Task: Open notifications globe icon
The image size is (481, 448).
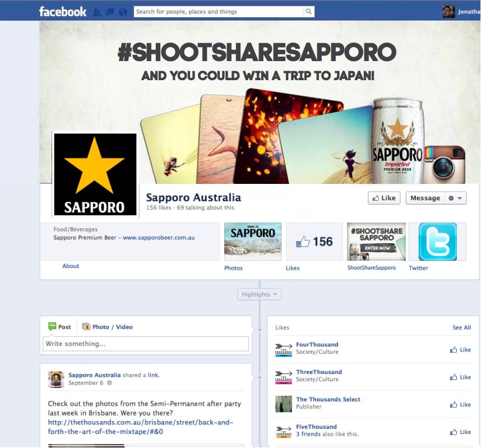Action: [x=123, y=12]
